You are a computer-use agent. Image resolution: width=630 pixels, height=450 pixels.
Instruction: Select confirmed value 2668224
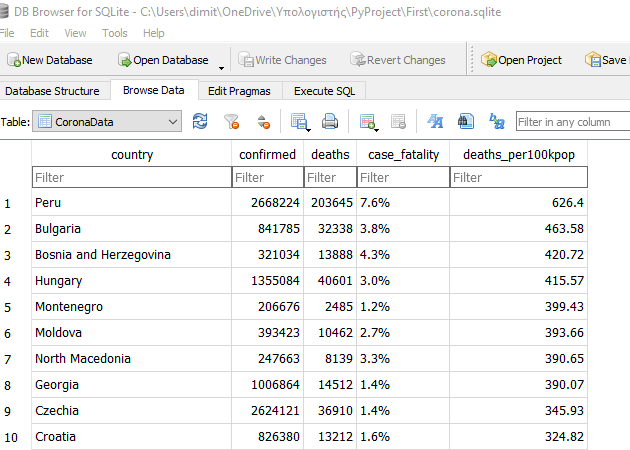[x=268, y=202]
